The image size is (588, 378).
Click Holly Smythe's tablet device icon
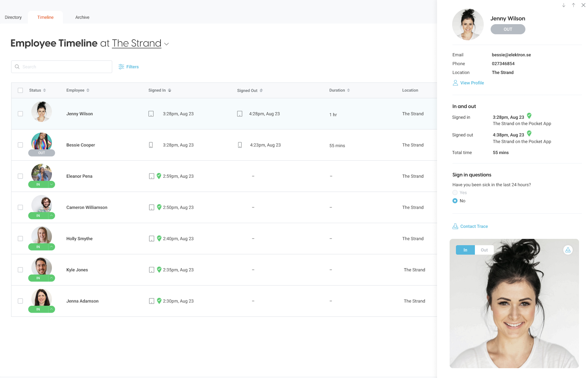coord(151,239)
